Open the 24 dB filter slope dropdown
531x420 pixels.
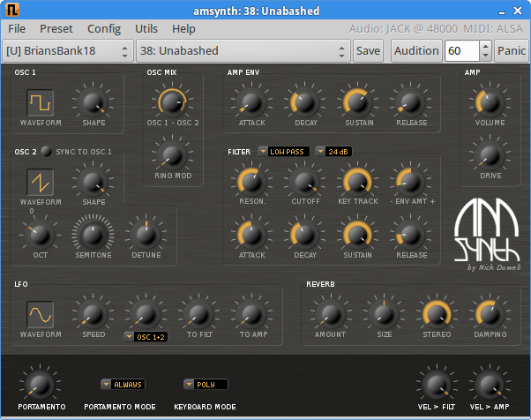click(x=333, y=152)
